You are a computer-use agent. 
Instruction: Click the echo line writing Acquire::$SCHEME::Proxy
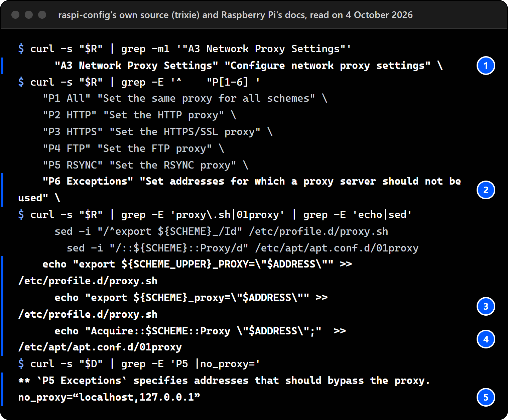[182, 339]
